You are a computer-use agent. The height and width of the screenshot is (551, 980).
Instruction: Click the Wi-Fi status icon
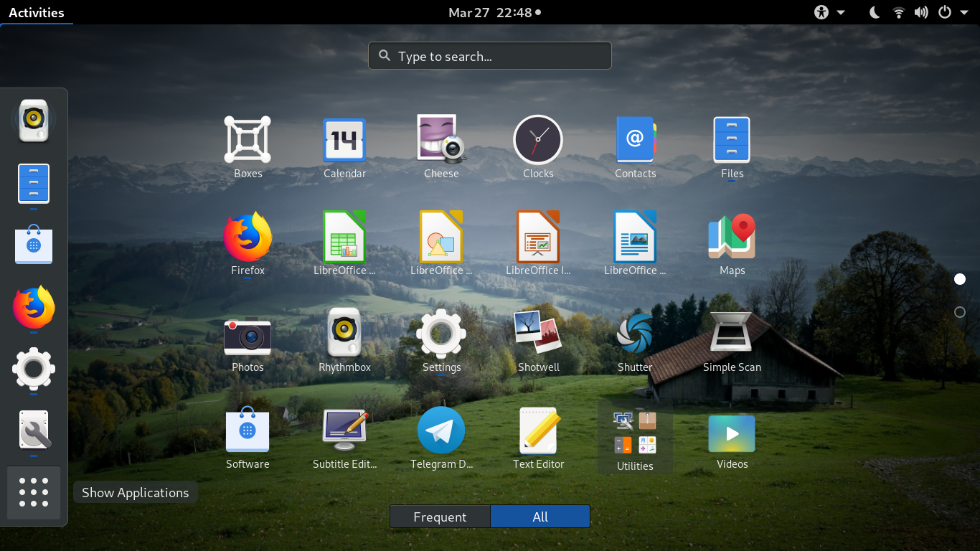(898, 12)
